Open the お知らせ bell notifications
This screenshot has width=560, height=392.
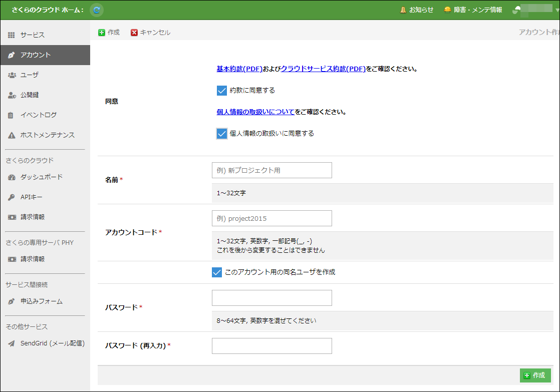(416, 10)
